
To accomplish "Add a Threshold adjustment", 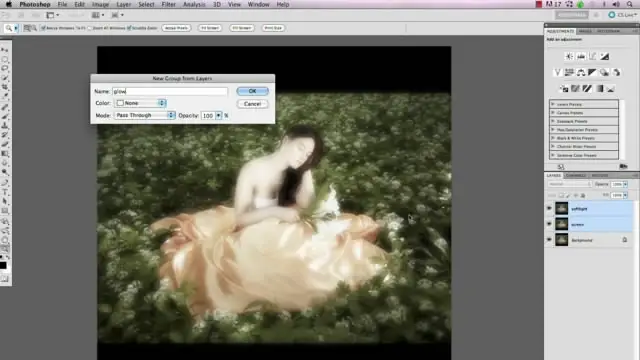I will (587, 89).
